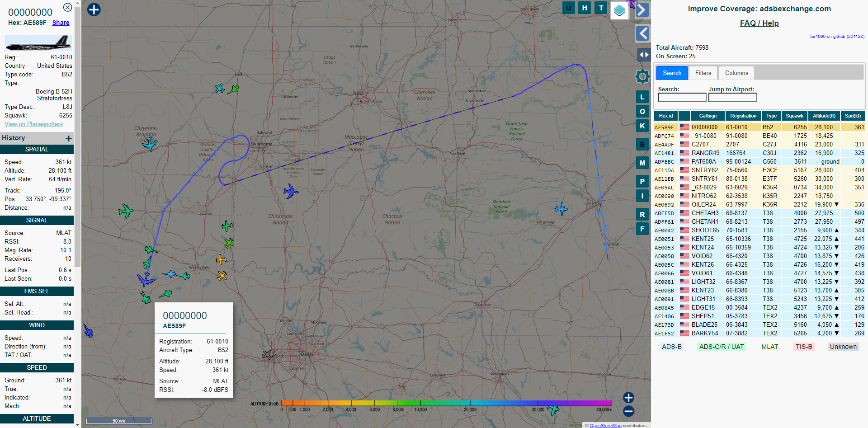Sort table by Hex id column
868x428 pixels.
(x=665, y=116)
